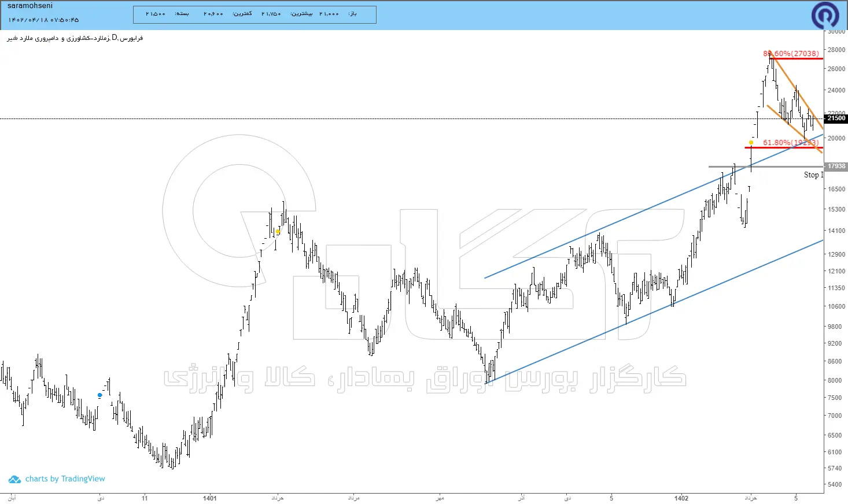Click the yellow dot marker near 1401 peak
Viewport: 848px width, 504px height.
278,231
